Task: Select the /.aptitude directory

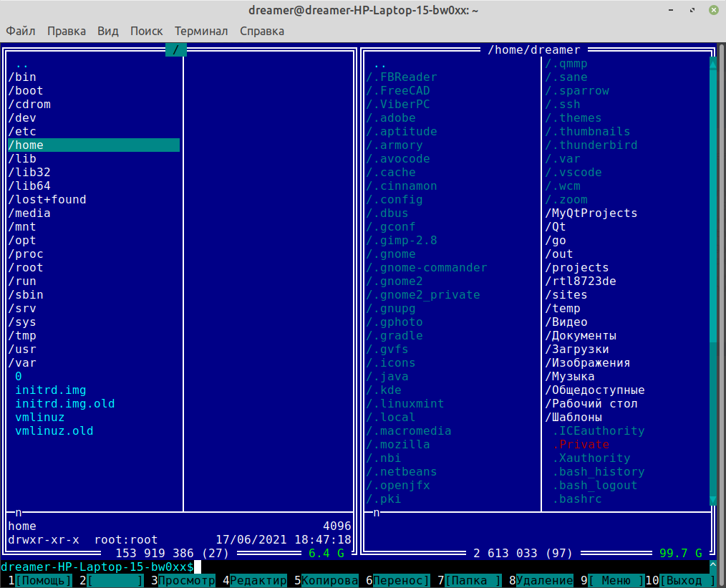Action: [x=402, y=132]
